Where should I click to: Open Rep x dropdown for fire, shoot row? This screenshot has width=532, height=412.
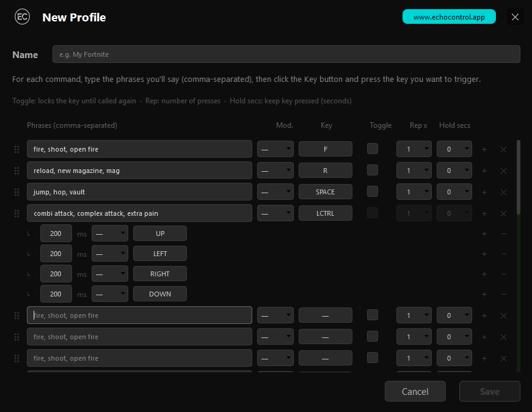414,149
